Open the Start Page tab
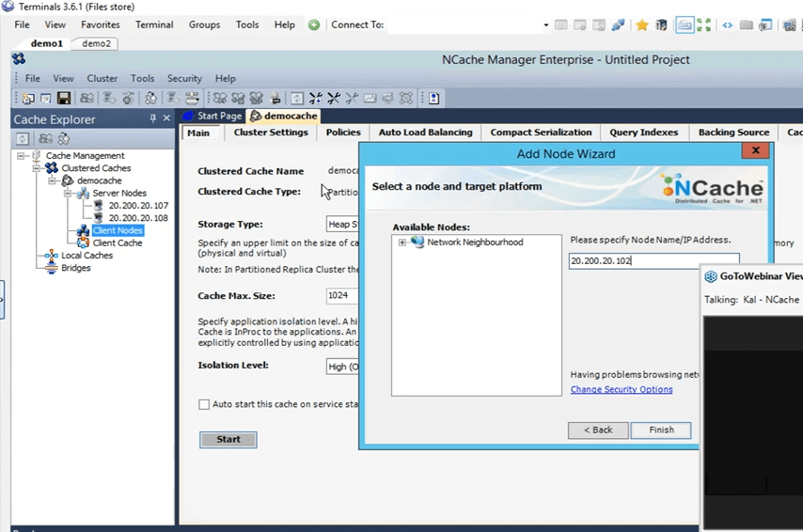 (x=213, y=117)
